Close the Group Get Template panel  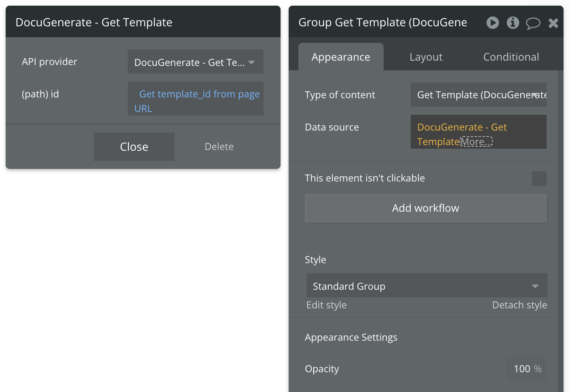point(553,23)
